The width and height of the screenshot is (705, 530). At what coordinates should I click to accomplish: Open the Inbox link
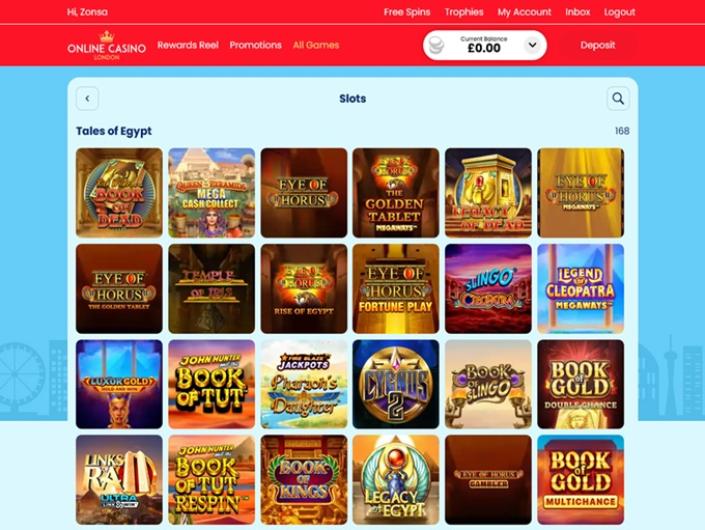pyautogui.click(x=578, y=12)
